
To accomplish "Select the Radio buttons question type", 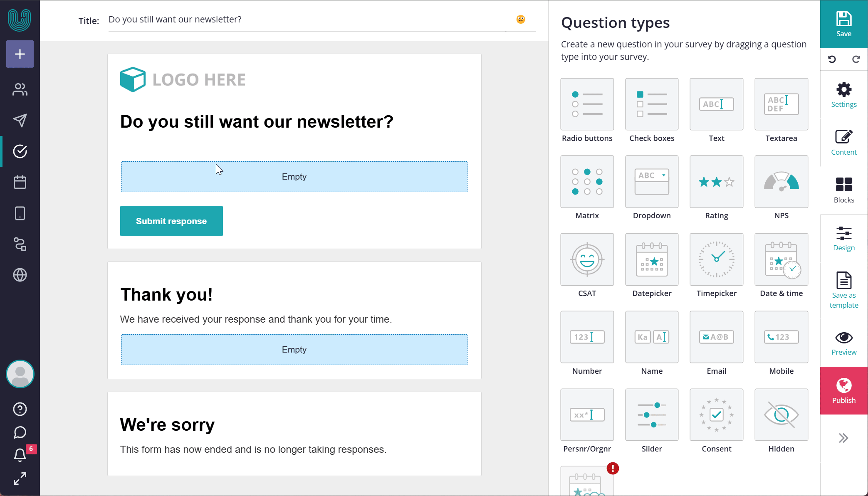I will (587, 110).
